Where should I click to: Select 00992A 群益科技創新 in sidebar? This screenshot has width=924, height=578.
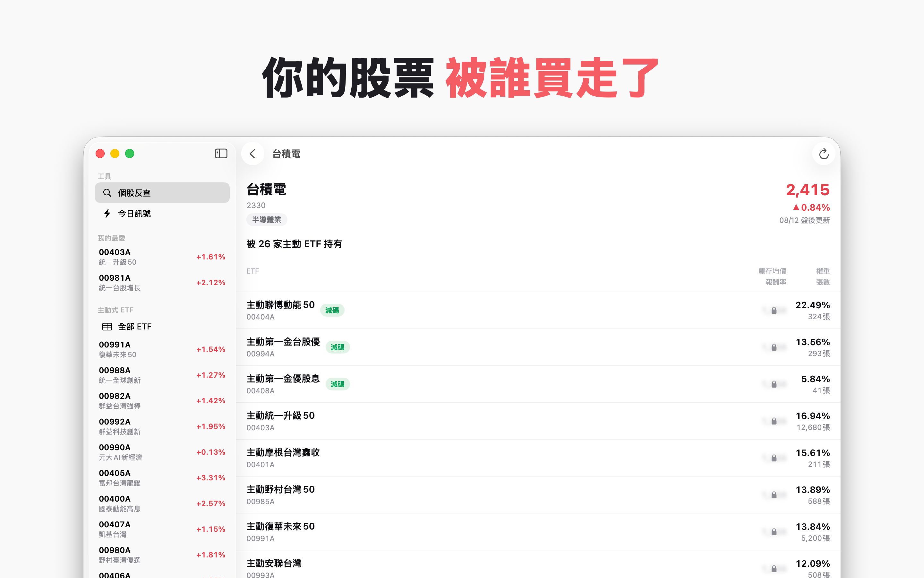[162, 426]
